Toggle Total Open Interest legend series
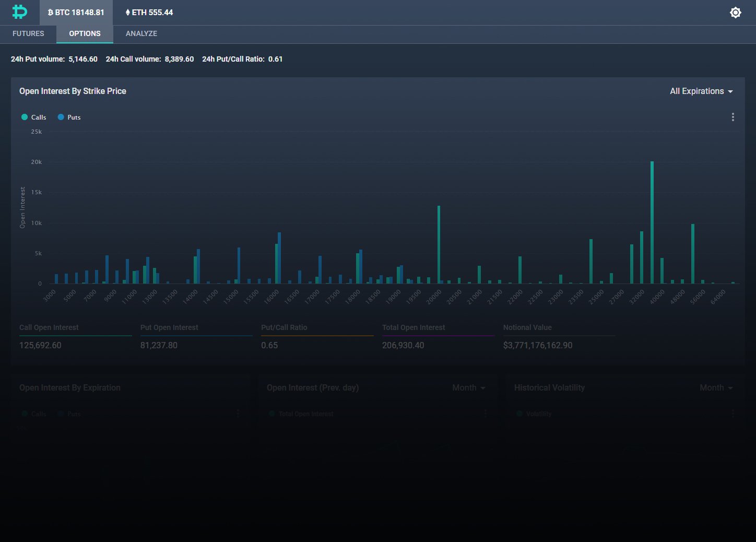The height and width of the screenshot is (542, 756). click(x=301, y=414)
